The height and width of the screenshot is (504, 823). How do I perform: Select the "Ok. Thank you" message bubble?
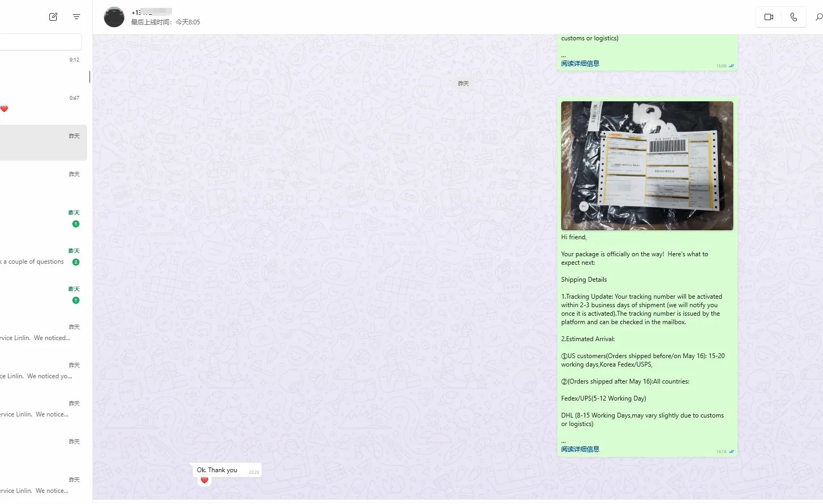(x=227, y=470)
